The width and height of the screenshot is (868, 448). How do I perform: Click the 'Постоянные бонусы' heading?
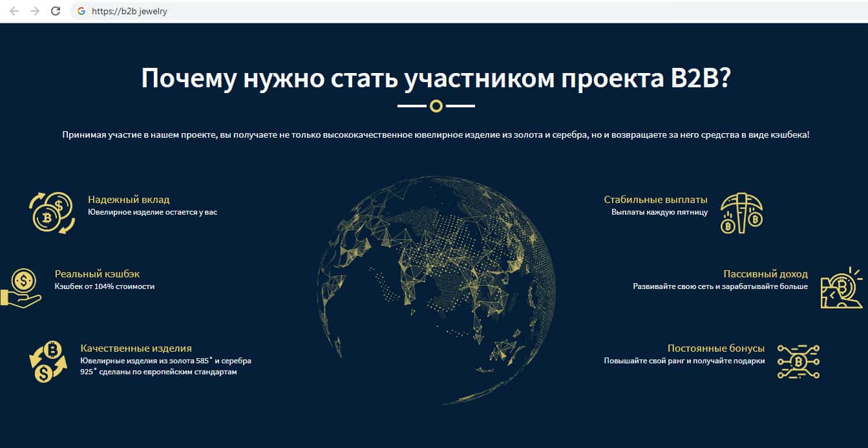click(x=715, y=348)
